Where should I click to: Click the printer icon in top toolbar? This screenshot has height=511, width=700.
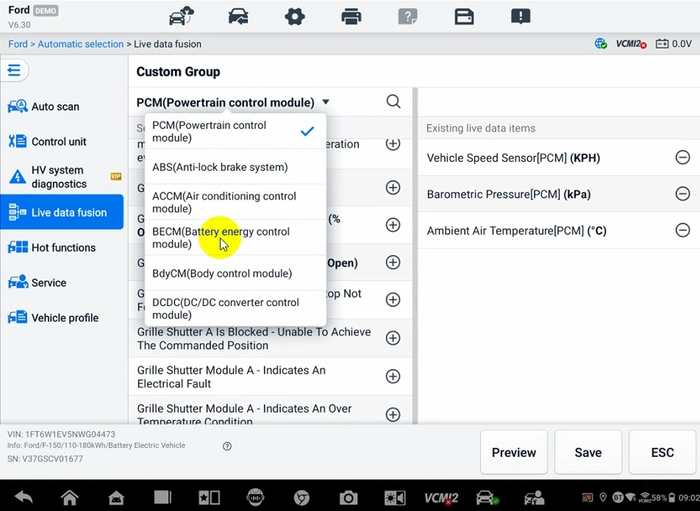coord(351,17)
